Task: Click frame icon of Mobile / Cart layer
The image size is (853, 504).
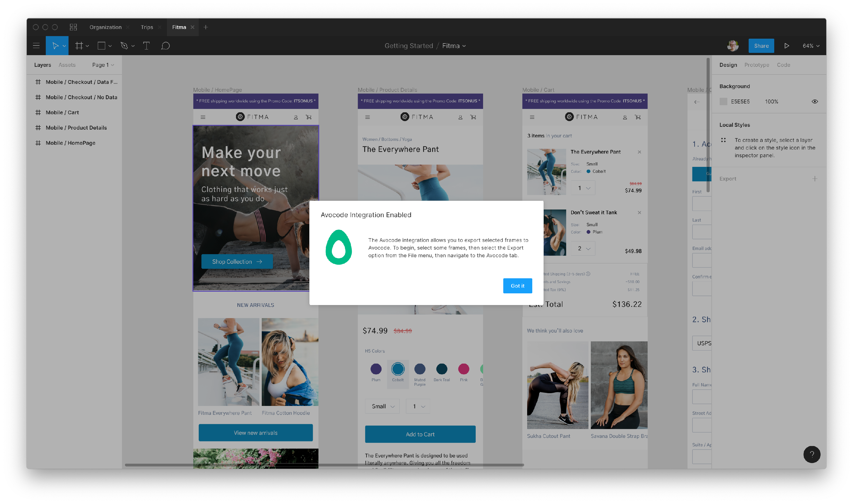Action: click(x=38, y=112)
